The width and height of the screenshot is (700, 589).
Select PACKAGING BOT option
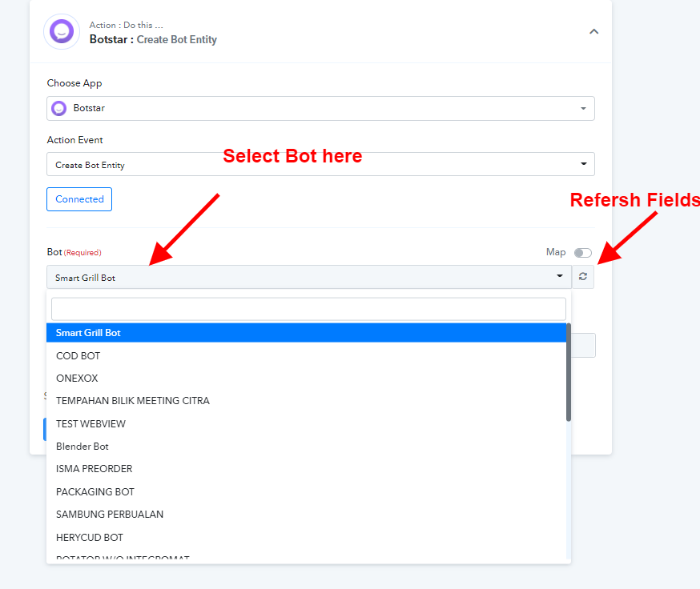pos(306,491)
